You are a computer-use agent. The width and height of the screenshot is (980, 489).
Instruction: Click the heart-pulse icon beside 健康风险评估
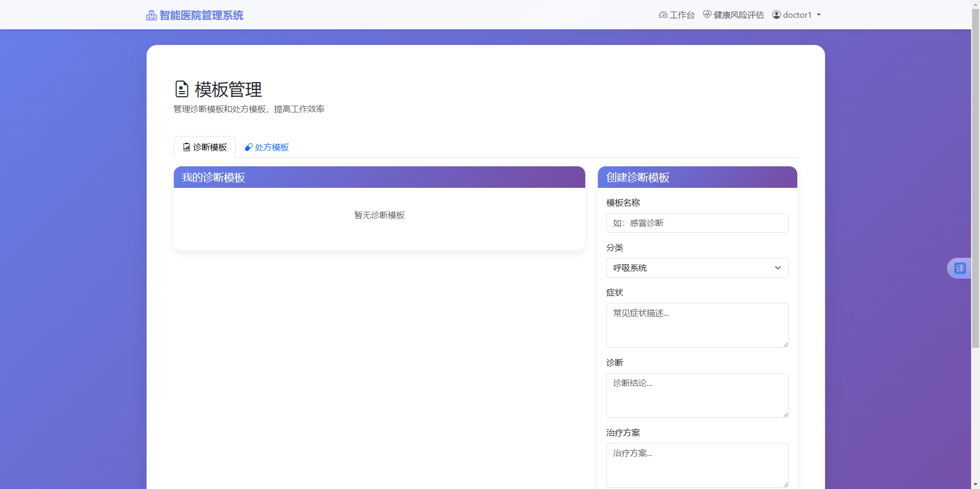[x=707, y=15]
